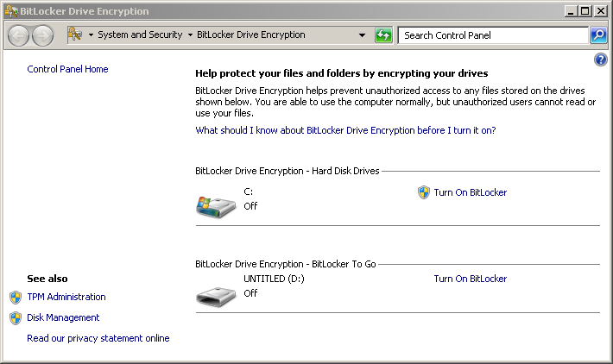Click the UNTITLED (D:) removable drive icon
Screen dimensions: 613x364
tap(216, 297)
